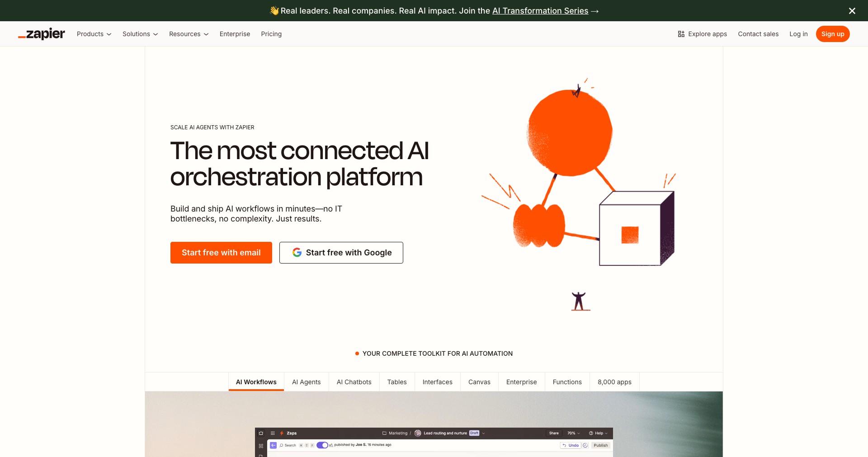
Task: Open the Functions tab
Action: (x=567, y=382)
